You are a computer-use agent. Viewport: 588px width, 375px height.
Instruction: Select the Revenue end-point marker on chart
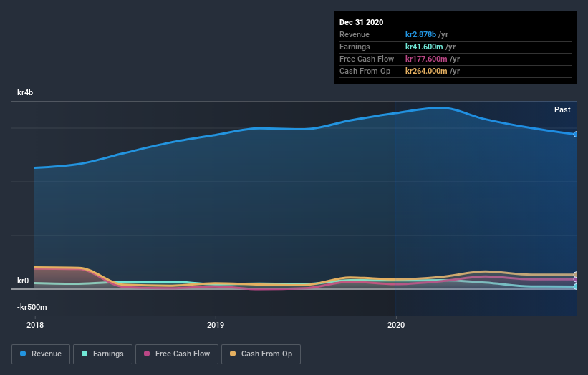coord(575,134)
